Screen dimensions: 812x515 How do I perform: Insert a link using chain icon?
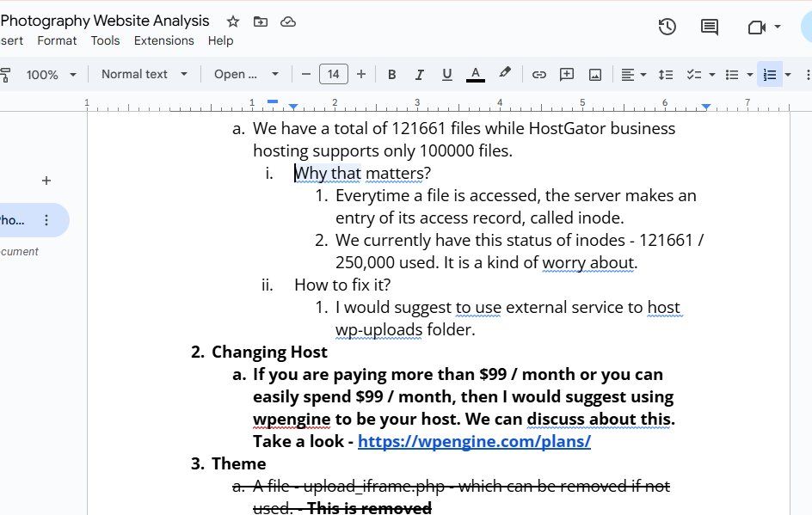click(539, 75)
